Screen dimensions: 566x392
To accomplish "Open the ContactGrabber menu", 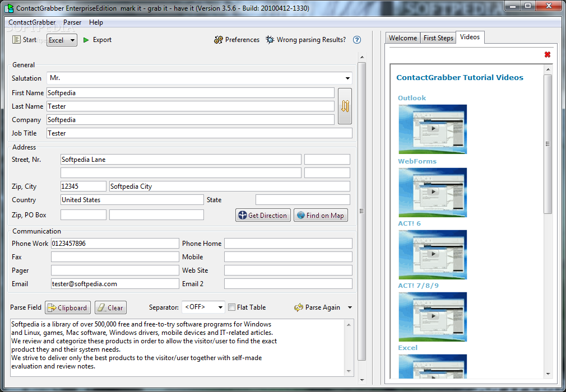I will pos(32,22).
